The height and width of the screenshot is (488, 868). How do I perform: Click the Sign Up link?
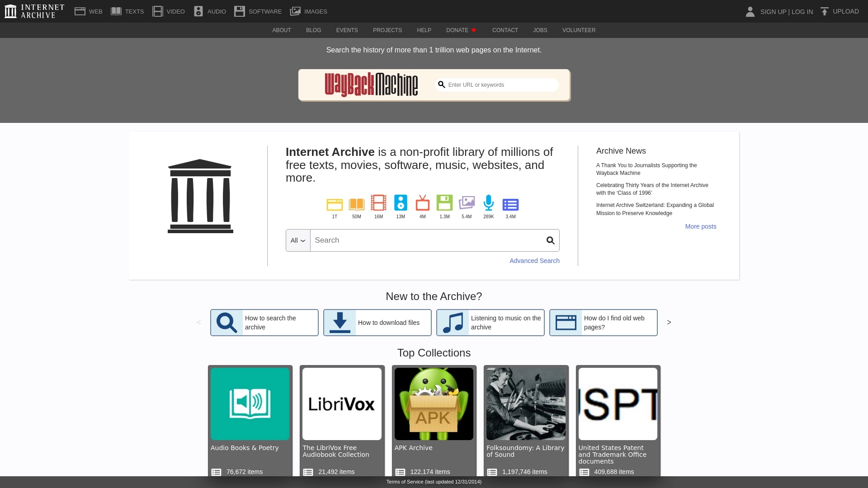coord(774,12)
